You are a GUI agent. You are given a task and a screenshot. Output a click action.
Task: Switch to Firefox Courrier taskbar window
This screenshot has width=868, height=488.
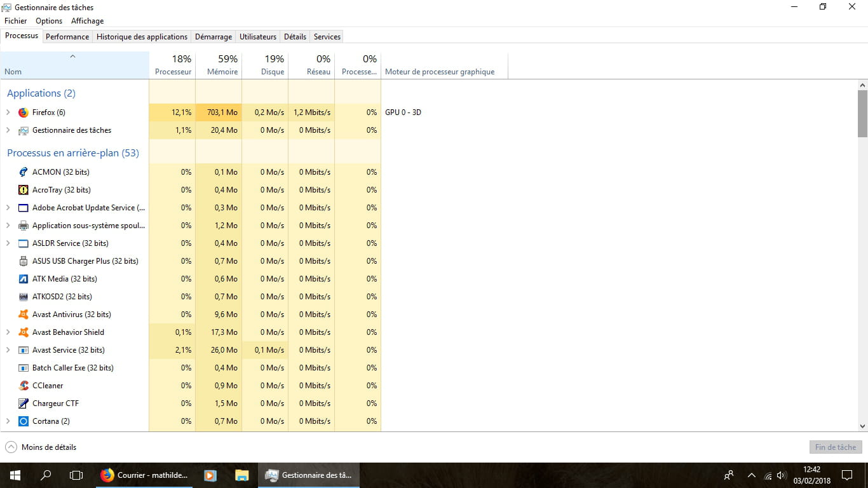click(146, 475)
